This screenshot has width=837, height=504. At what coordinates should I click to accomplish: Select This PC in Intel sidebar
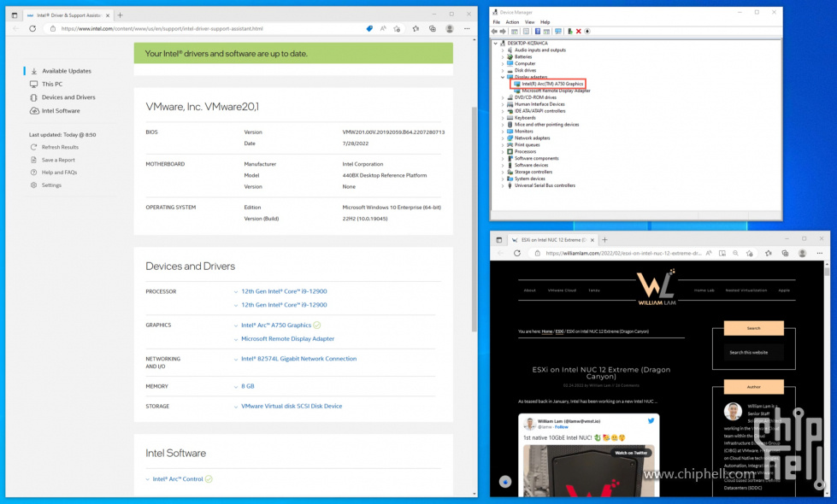point(52,85)
